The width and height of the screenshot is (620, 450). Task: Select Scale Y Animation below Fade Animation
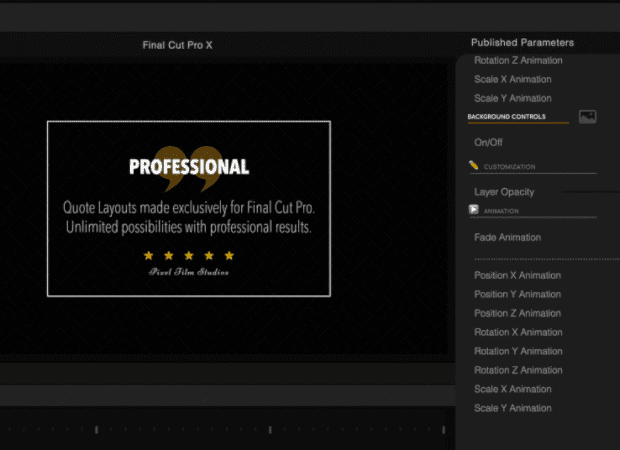pos(513,408)
